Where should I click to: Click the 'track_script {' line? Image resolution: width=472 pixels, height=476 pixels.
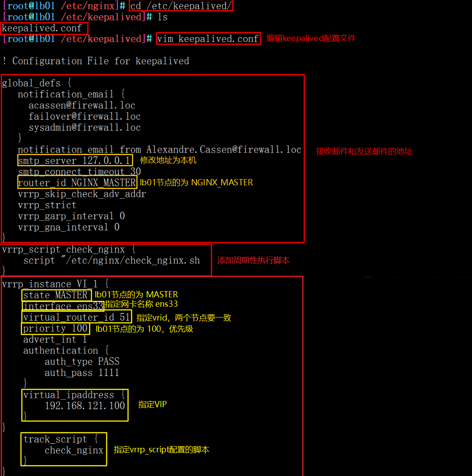pyautogui.click(x=61, y=439)
